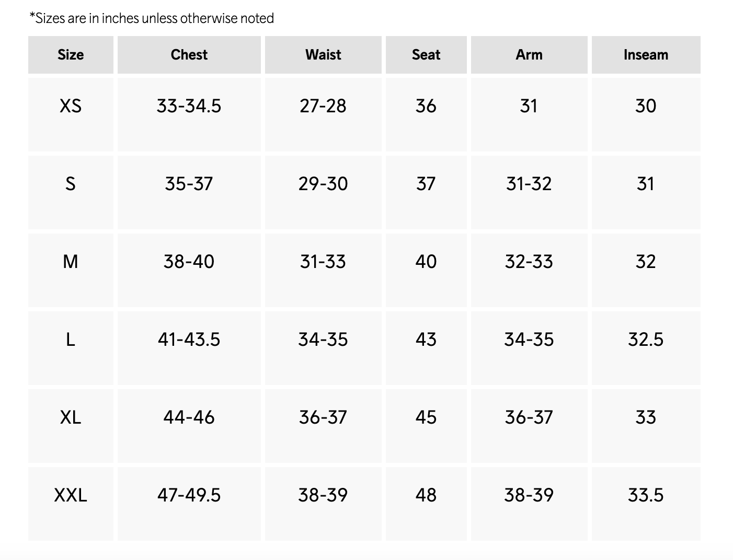The height and width of the screenshot is (560, 733).
Task: Select the 34-35 arm cell for L
Action: pos(529,340)
